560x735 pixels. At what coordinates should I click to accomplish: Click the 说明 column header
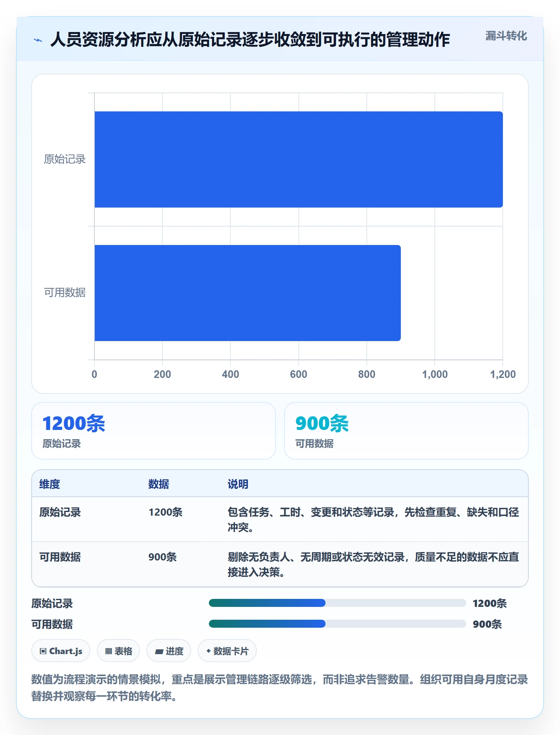click(238, 484)
